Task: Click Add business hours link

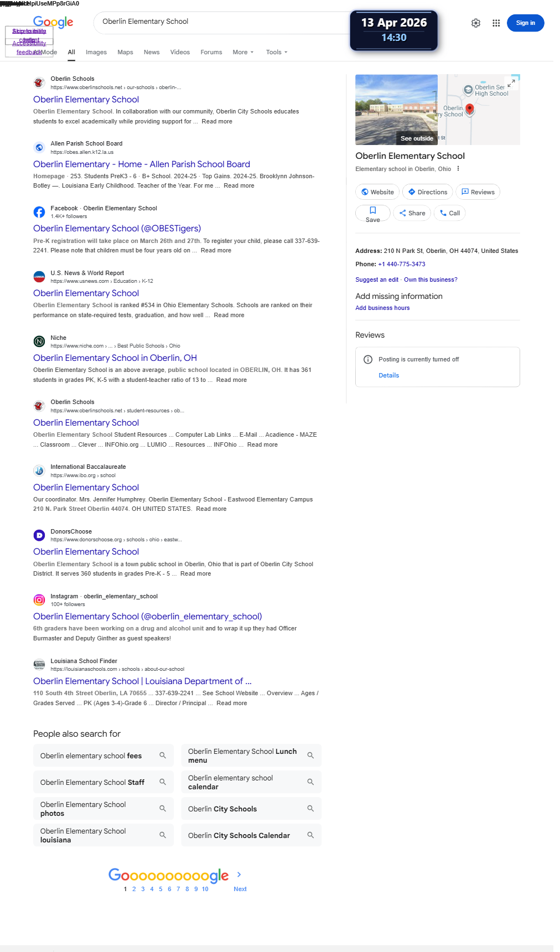Action: pyautogui.click(x=382, y=308)
